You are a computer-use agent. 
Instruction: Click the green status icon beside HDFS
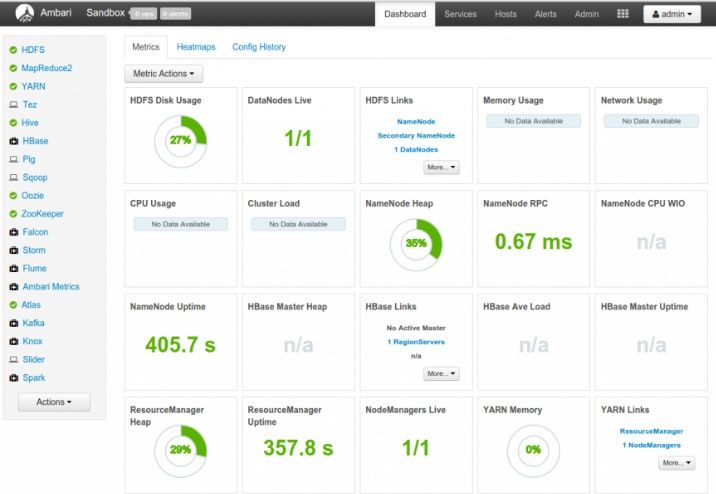pos(13,50)
